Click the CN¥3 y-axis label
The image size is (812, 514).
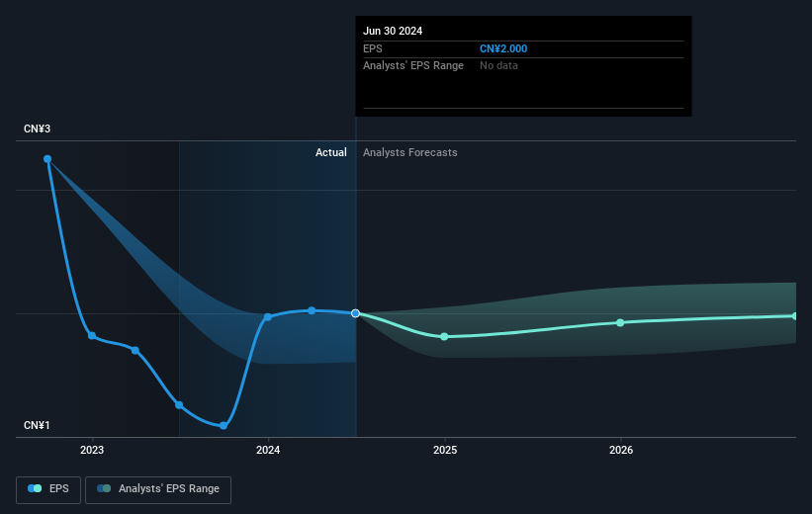[x=37, y=128]
